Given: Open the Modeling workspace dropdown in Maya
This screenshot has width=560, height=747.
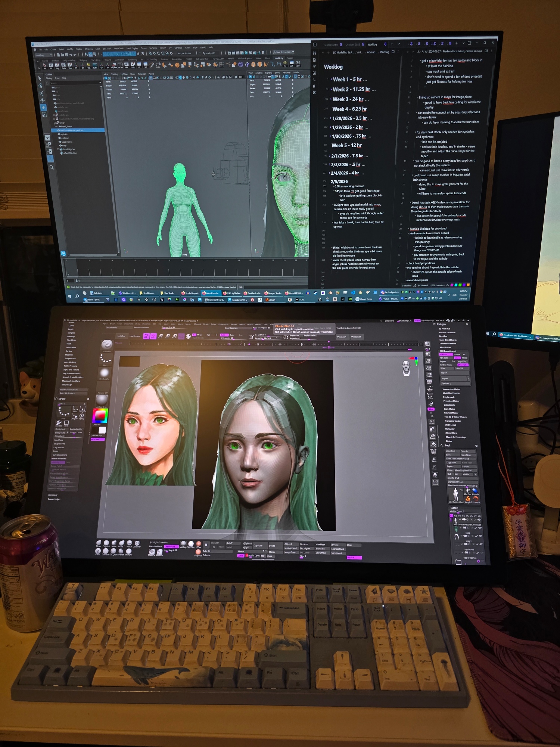Looking at the screenshot, I should click(x=44, y=55).
